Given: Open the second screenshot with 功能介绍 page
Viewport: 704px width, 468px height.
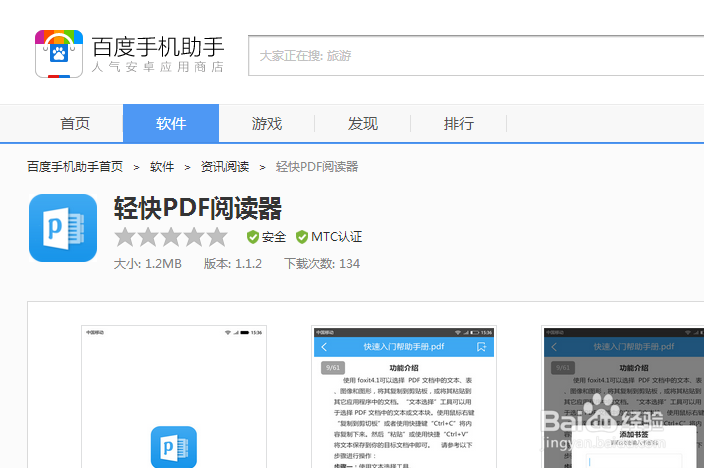Looking at the screenshot, I should pyautogui.click(x=404, y=397).
